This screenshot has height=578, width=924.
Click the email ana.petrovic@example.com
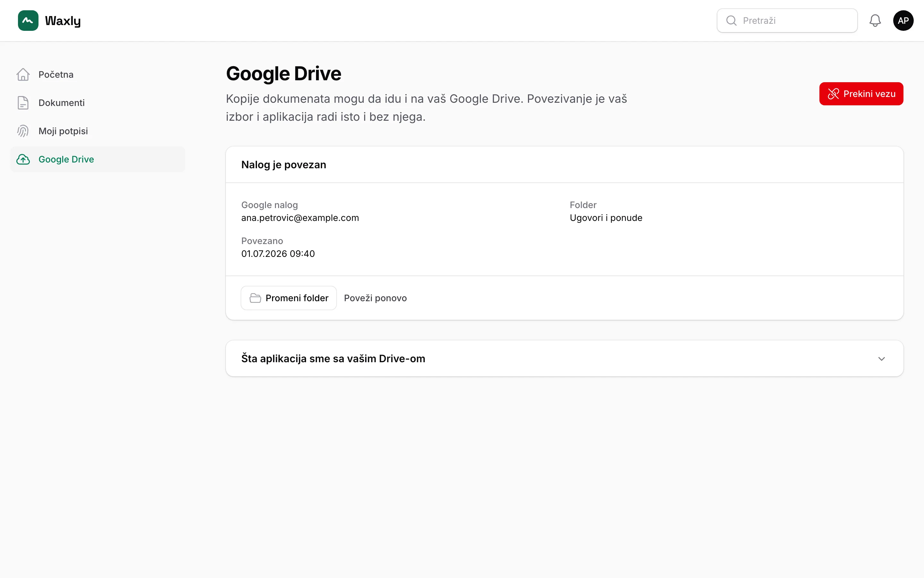pos(300,218)
